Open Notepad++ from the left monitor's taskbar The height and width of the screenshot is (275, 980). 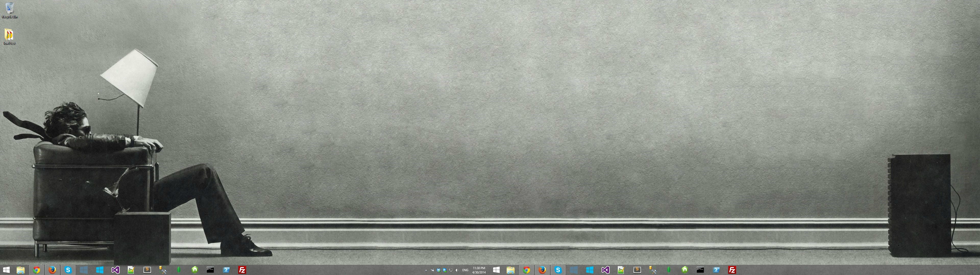[131, 270]
